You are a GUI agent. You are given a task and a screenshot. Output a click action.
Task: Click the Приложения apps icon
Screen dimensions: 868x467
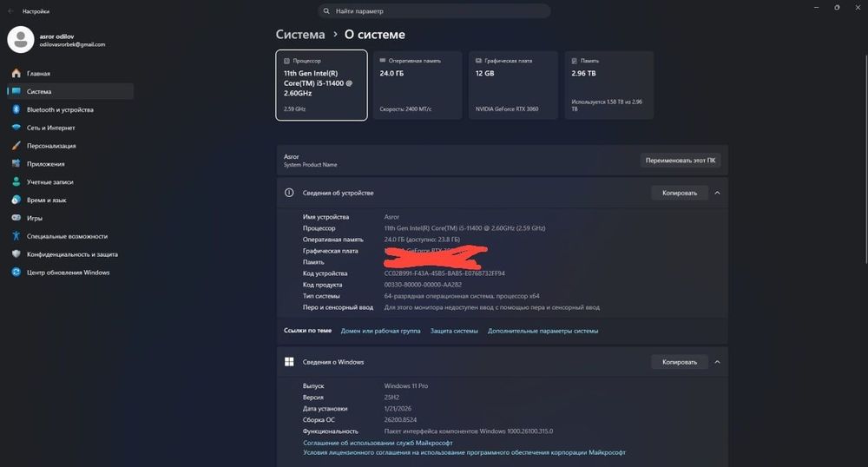pyautogui.click(x=16, y=164)
